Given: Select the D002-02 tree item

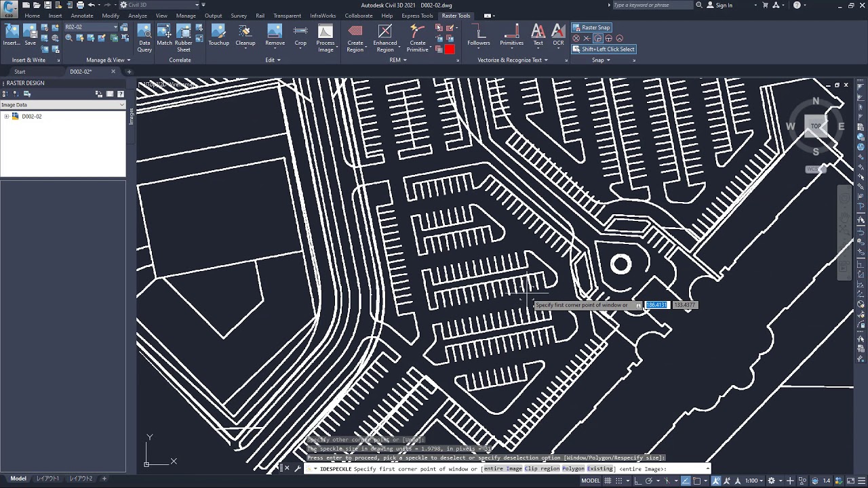Looking at the screenshot, I should (x=31, y=117).
